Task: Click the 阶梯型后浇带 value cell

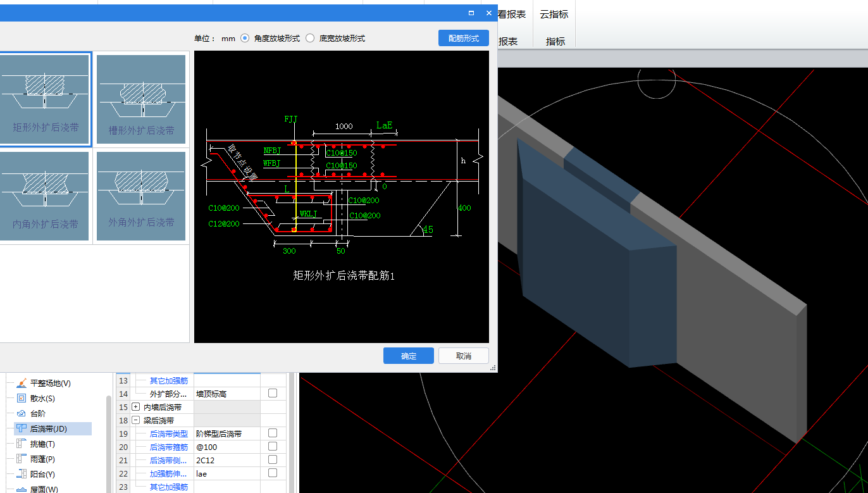Action: 226,434
